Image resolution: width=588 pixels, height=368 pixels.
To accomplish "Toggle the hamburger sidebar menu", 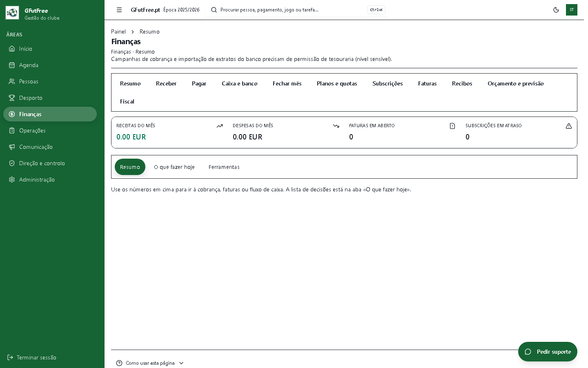I will coord(119,10).
